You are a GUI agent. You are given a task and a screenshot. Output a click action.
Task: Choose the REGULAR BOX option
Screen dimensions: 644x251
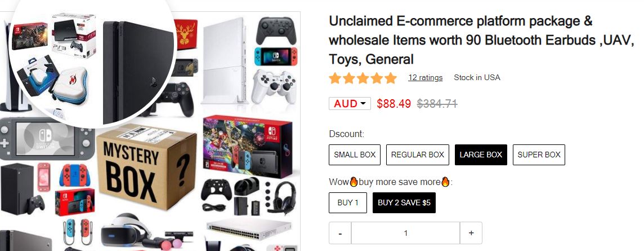click(x=418, y=155)
